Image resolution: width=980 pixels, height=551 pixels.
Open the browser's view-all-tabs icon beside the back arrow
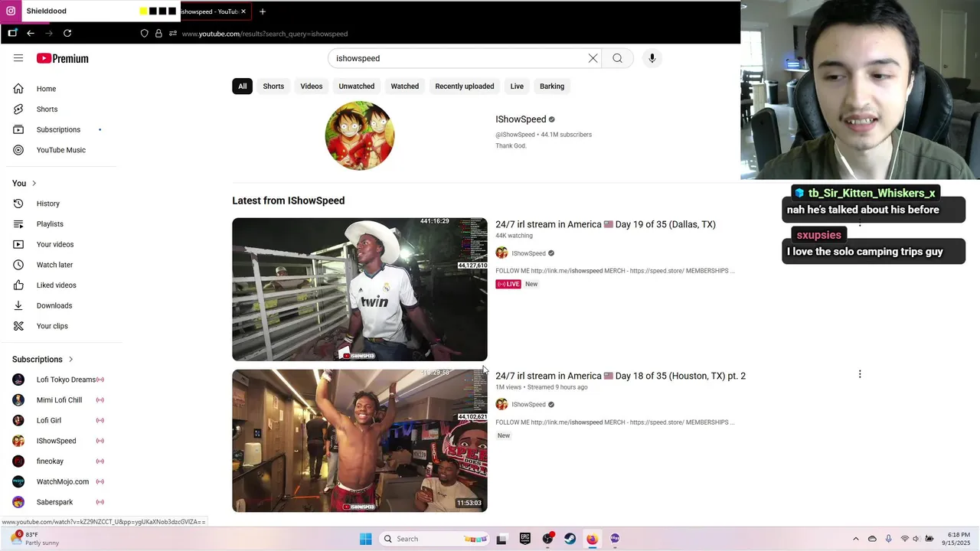tap(12, 33)
